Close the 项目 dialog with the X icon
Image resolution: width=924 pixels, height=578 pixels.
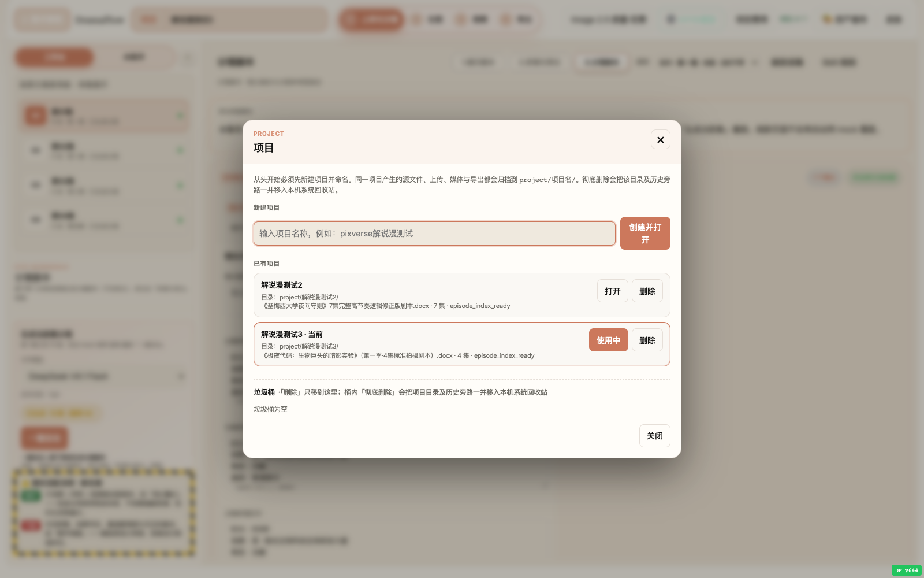(661, 140)
